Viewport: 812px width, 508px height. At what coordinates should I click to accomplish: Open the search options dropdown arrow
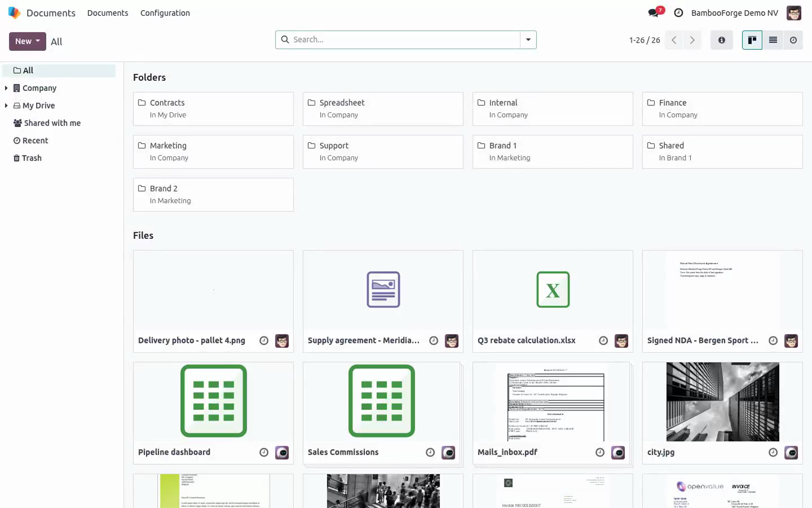(x=528, y=40)
